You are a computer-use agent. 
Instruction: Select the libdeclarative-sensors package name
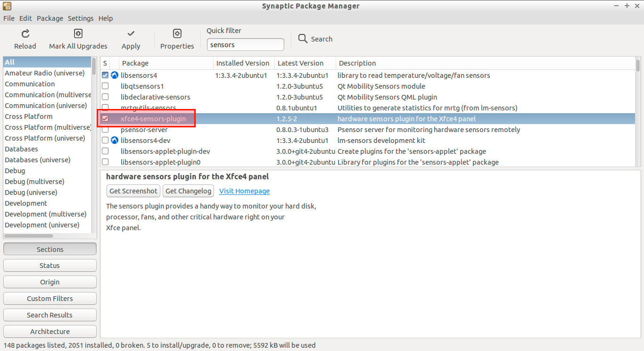coord(156,97)
